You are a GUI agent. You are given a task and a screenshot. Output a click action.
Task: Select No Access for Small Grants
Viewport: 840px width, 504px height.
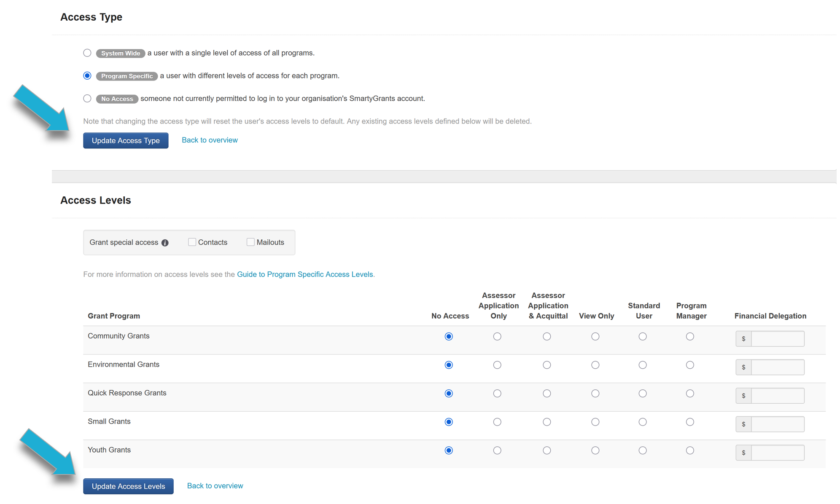pyautogui.click(x=449, y=422)
